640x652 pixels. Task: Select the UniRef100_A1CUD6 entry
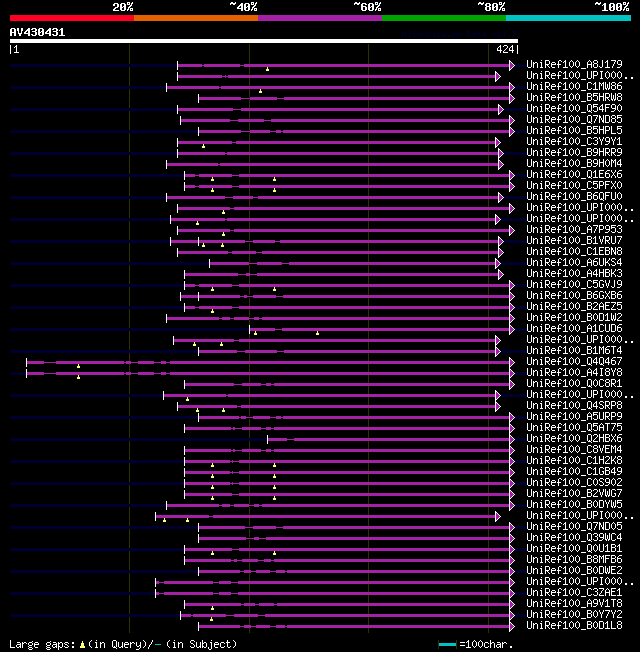(x=574, y=328)
